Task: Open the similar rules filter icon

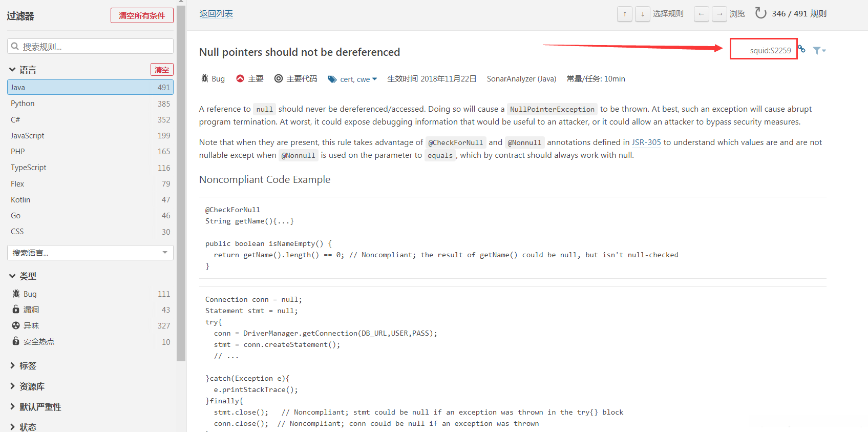Action: 819,50
